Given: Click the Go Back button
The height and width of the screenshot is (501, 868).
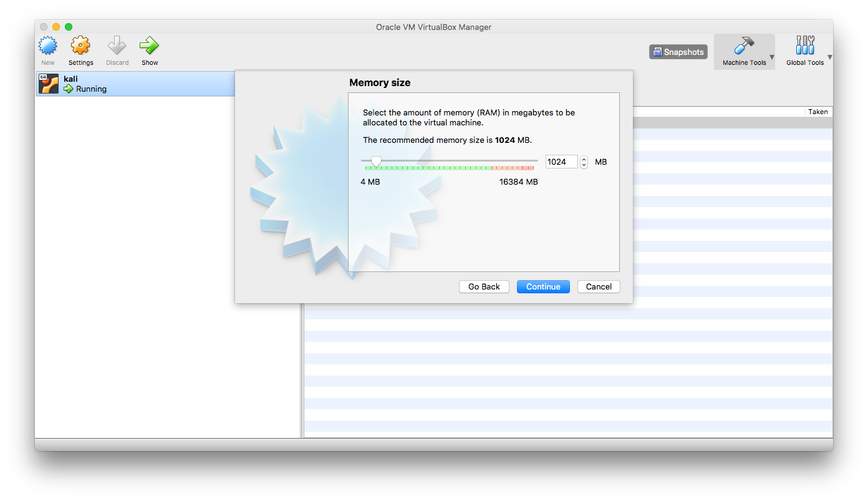Looking at the screenshot, I should coord(484,286).
